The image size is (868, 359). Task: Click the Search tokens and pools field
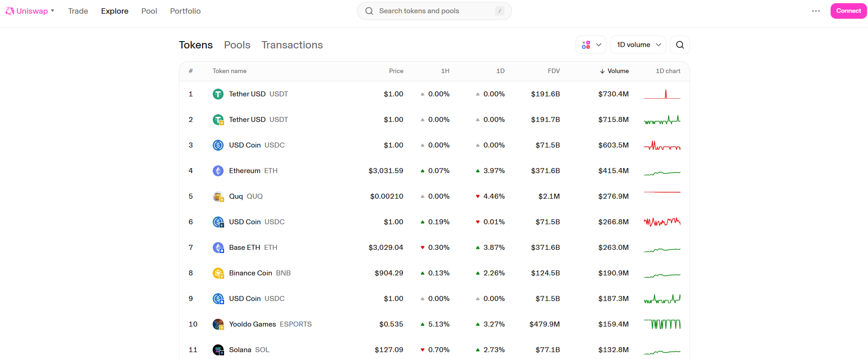pos(434,11)
